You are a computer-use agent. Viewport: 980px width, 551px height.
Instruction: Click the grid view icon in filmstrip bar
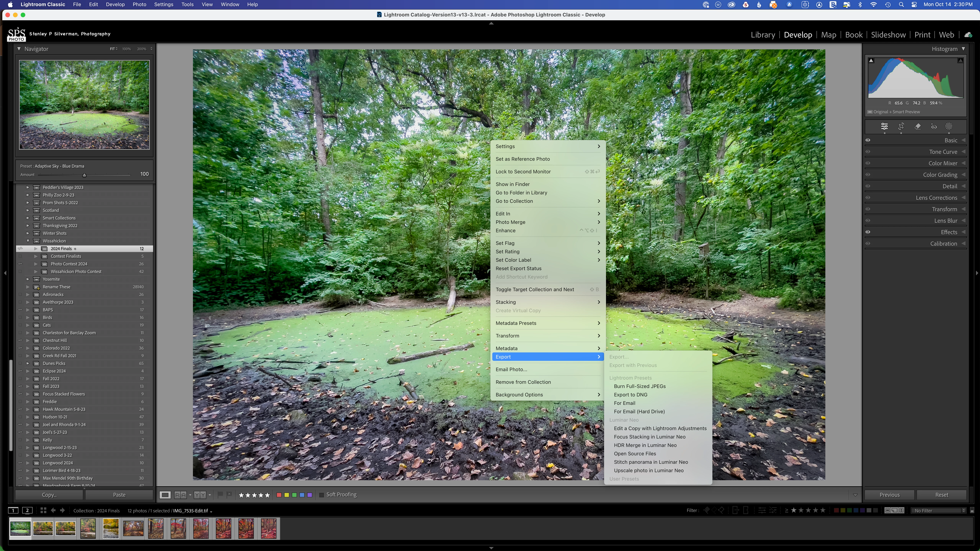pyautogui.click(x=43, y=511)
